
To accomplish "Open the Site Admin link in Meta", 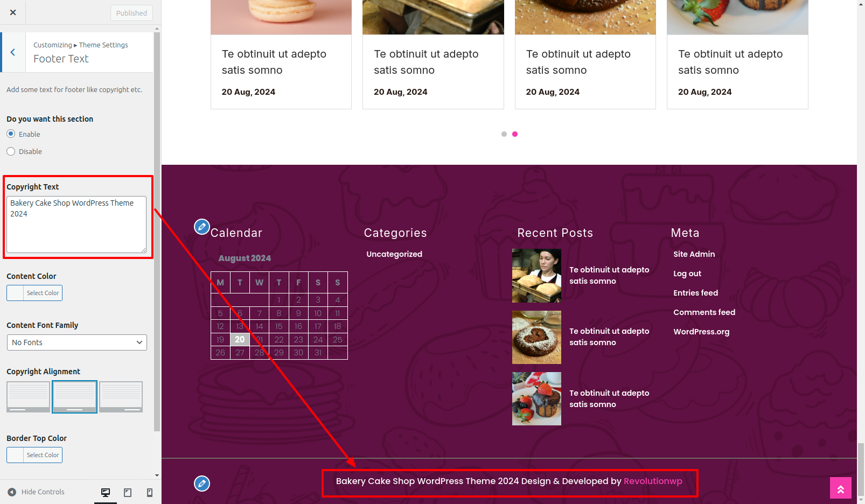I will click(694, 254).
